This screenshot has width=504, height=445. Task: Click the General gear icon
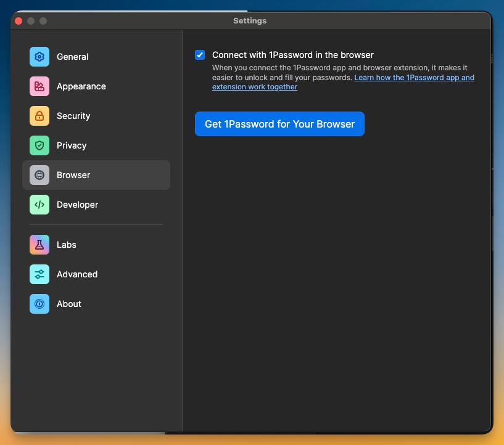[39, 57]
